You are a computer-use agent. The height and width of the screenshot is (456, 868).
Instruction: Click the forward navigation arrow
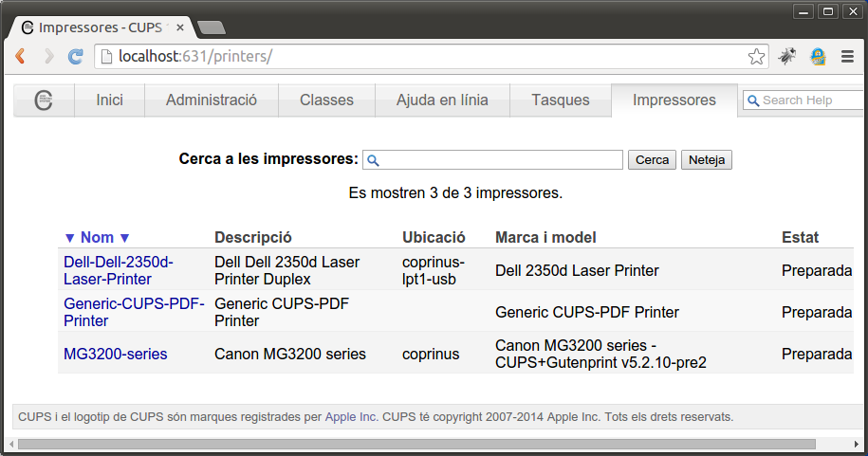coord(48,57)
